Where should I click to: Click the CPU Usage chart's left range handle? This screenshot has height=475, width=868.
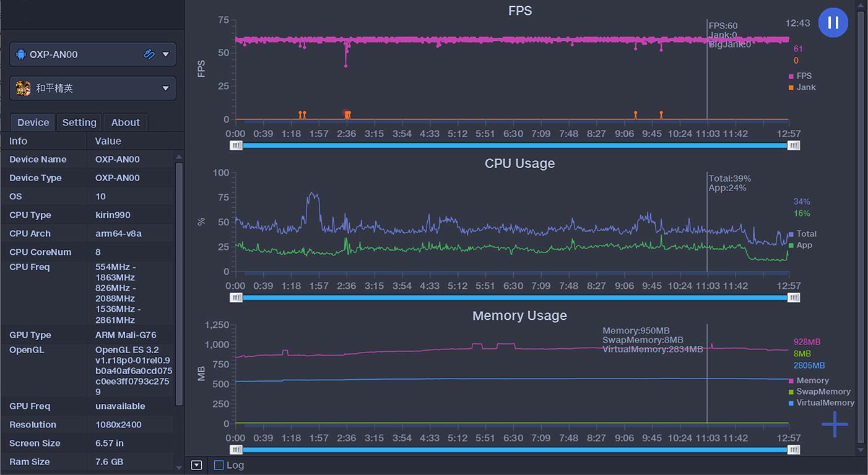(x=237, y=297)
